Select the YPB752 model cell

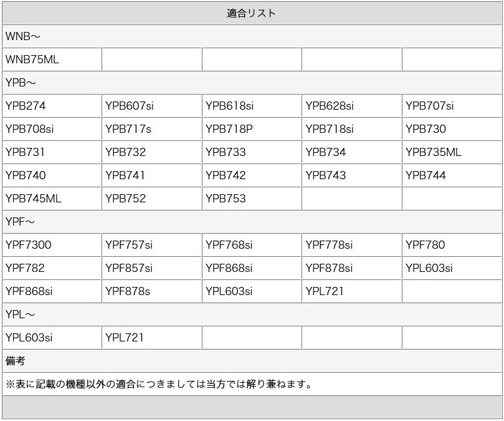[x=152, y=199]
